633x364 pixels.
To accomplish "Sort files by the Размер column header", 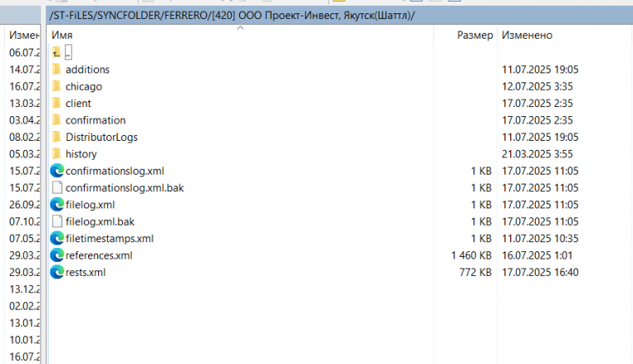I will (475, 35).
